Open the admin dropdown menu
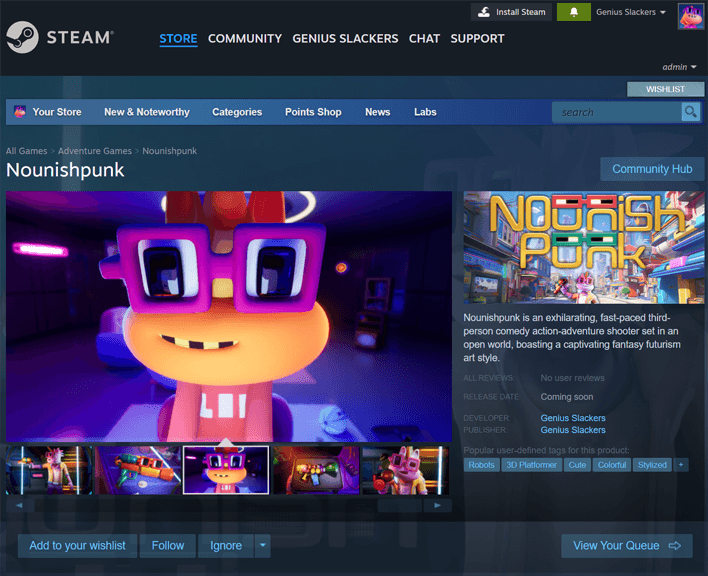 coord(680,67)
